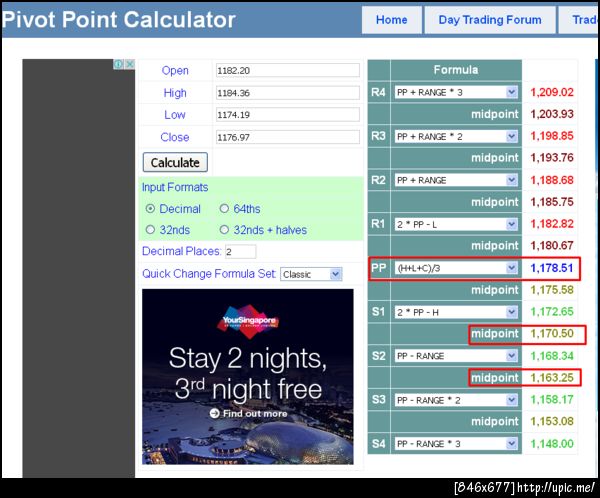This screenshot has height=498, width=600.
Task: Click the S1 value 1,172.65
Action: coord(552,312)
